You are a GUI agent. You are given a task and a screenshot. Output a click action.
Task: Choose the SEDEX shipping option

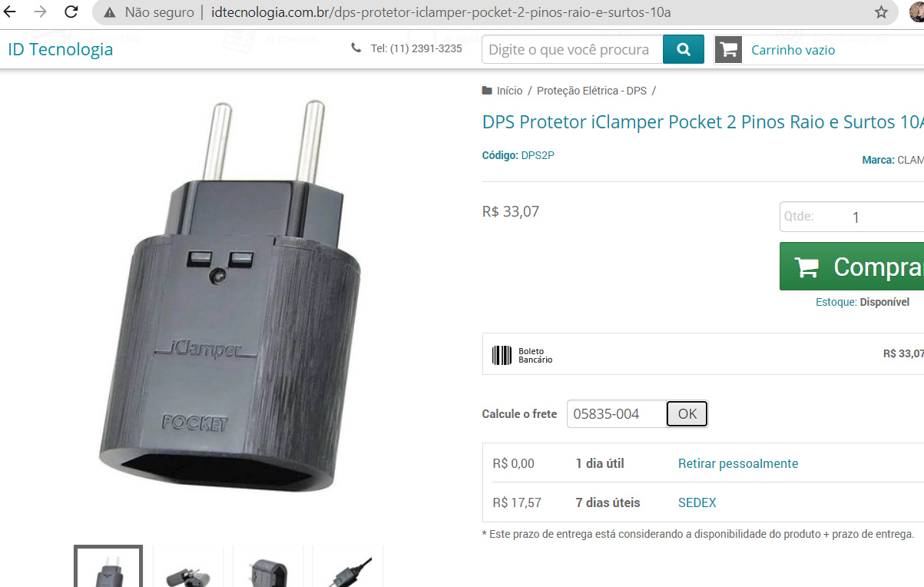pos(697,502)
